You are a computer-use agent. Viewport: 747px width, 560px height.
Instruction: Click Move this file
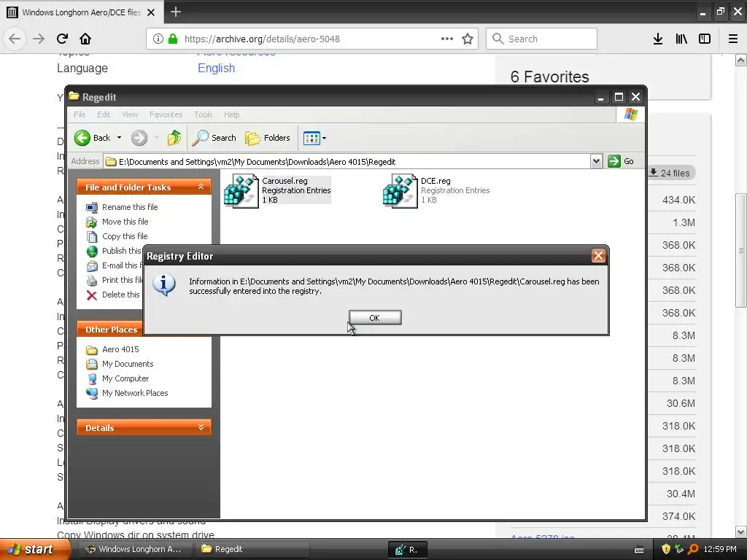pos(125,222)
